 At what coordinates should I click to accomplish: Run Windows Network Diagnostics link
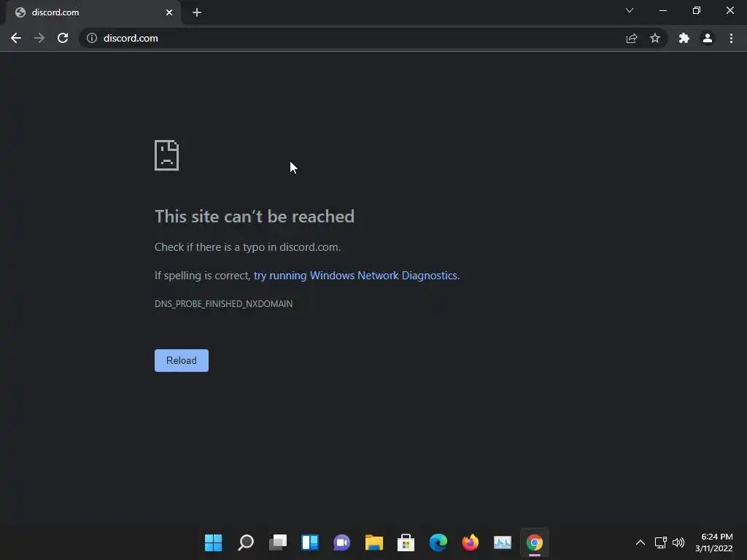click(x=356, y=275)
